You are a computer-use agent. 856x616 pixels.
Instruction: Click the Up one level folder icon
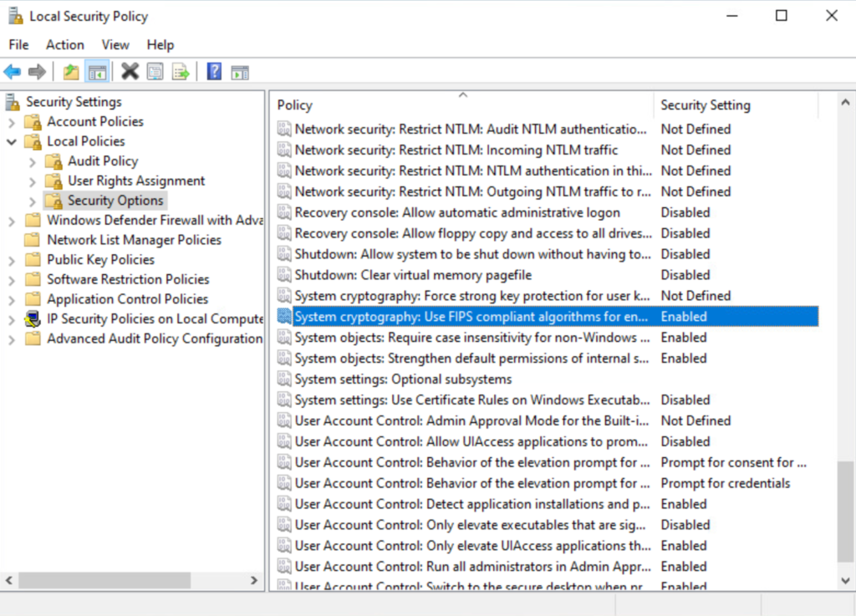(x=72, y=72)
